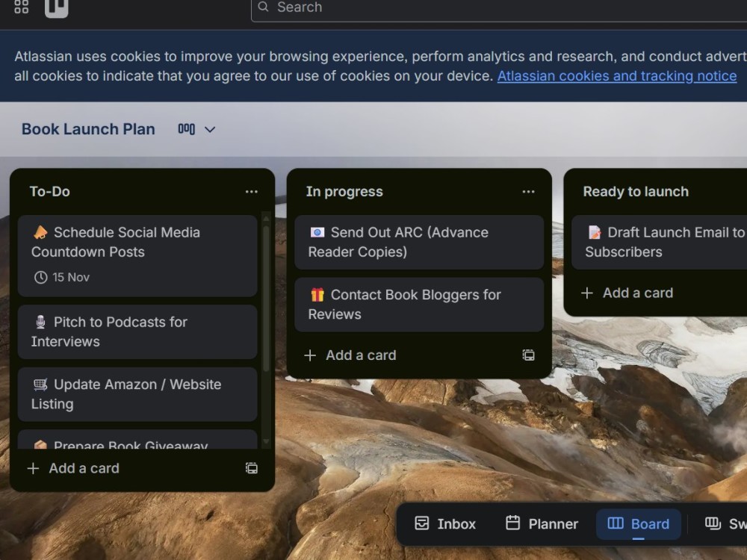Open Send Out ARC card

419,242
